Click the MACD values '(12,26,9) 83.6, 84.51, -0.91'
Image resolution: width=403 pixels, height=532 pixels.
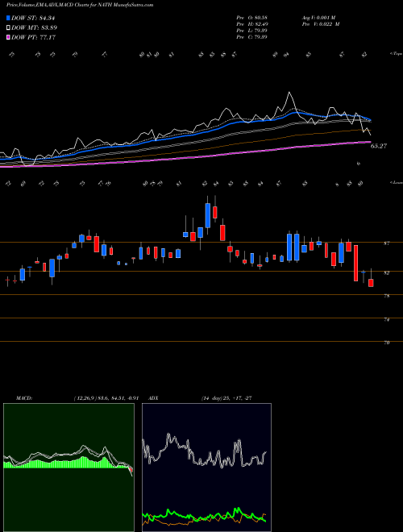pos(106,398)
